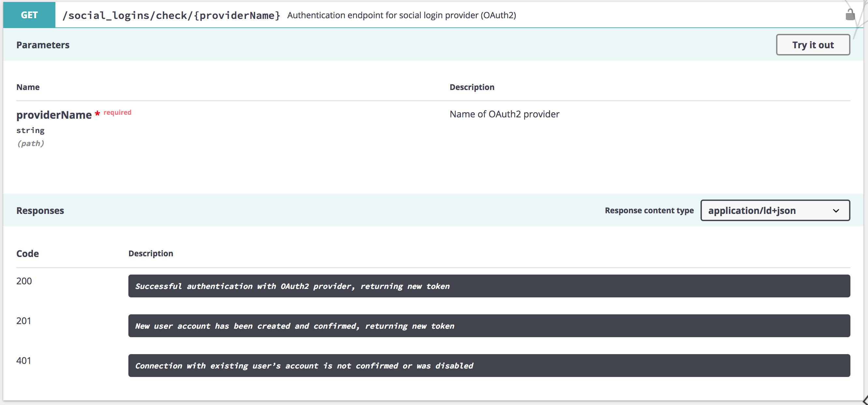Click the 201 response code

(x=24, y=321)
